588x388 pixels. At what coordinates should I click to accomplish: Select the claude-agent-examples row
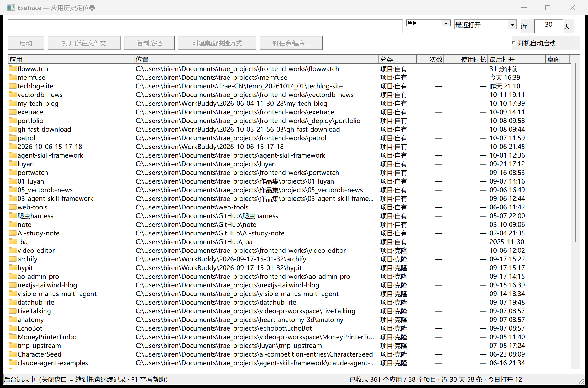coord(290,363)
